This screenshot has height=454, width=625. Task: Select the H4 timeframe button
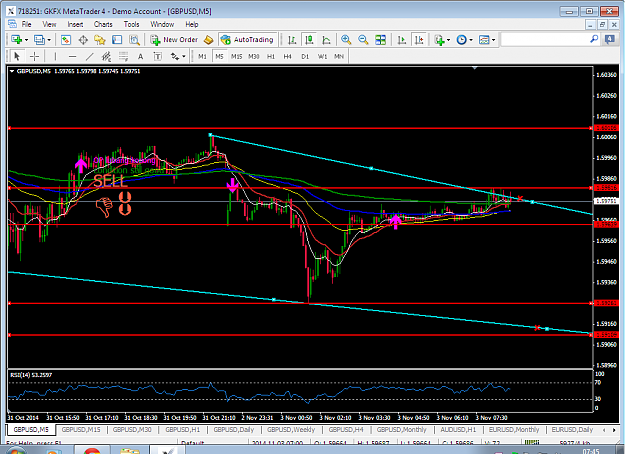288,57
